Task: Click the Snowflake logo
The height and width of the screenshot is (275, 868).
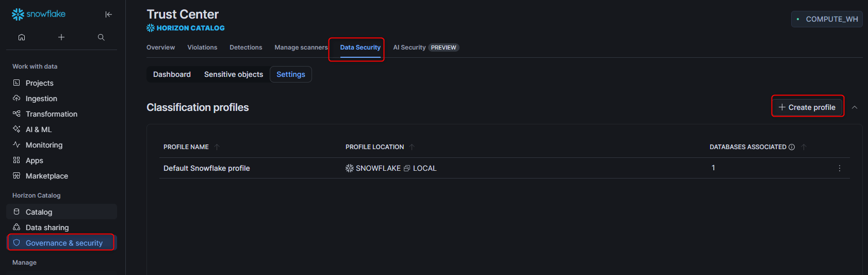Action: point(39,14)
